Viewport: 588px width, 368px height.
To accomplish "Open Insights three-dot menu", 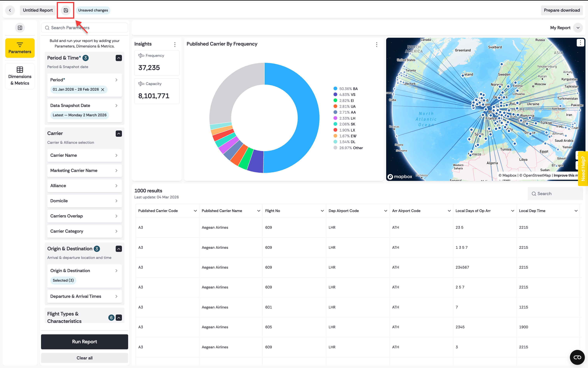I will [175, 44].
